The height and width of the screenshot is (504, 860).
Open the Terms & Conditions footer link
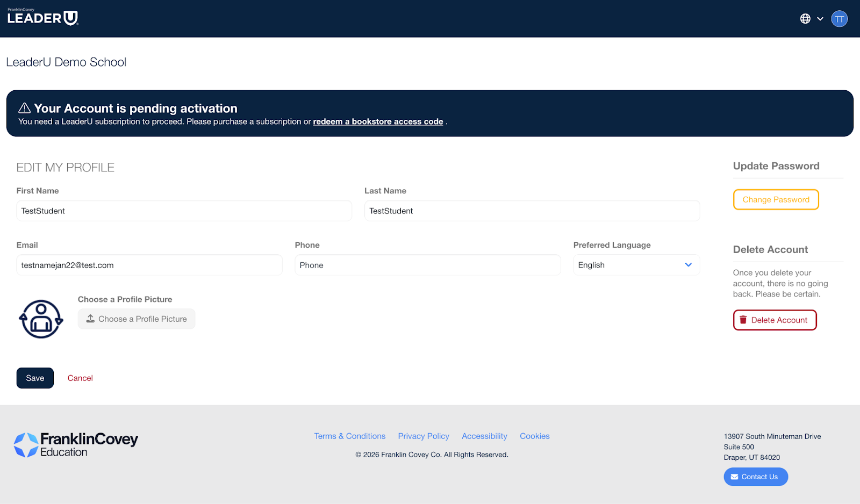tap(349, 436)
